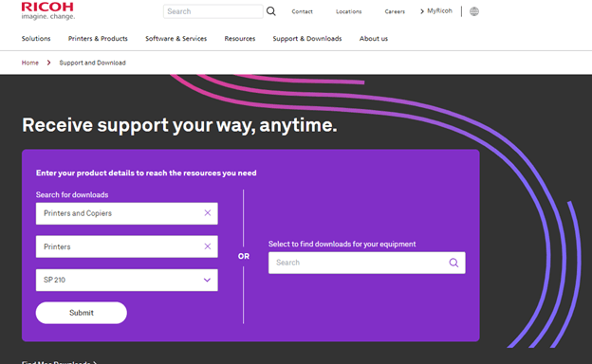Screen dimensions: 592x364
Task: Open the Resources menu
Action: click(x=240, y=39)
